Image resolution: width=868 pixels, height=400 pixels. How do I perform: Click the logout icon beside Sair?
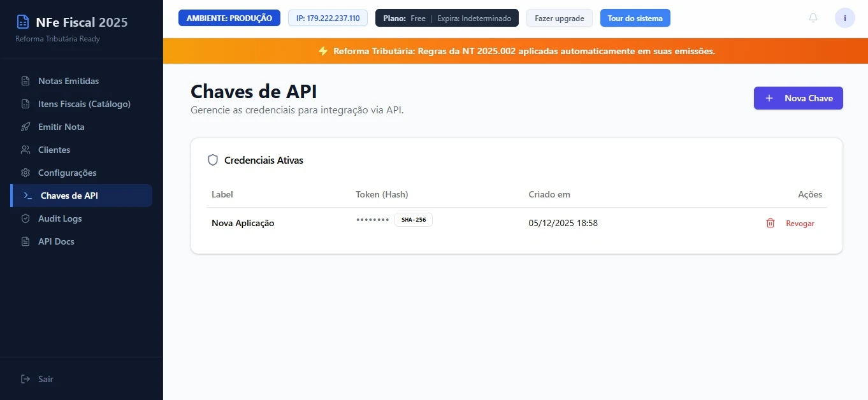[x=25, y=379]
